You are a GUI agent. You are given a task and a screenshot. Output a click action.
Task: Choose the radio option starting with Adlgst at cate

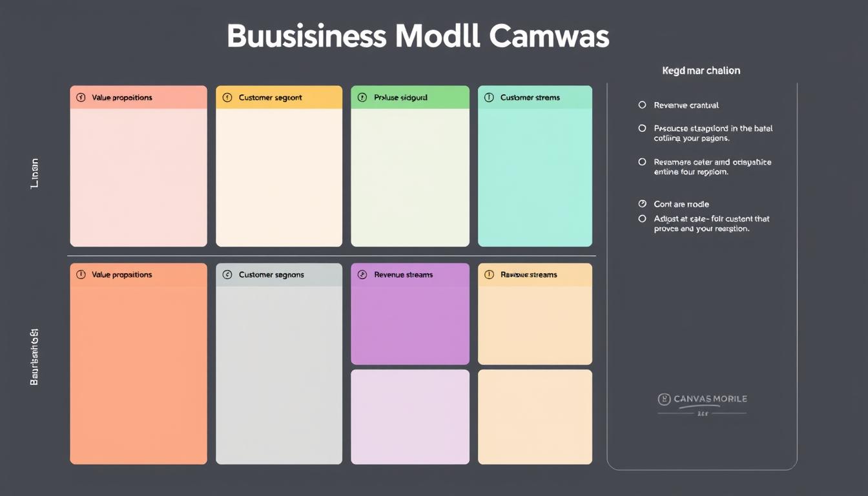pos(642,219)
